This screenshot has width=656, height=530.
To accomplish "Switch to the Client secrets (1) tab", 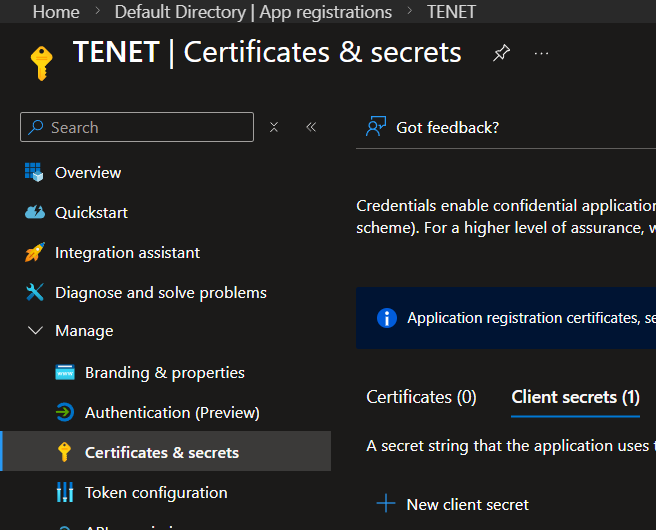I will (576, 397).
